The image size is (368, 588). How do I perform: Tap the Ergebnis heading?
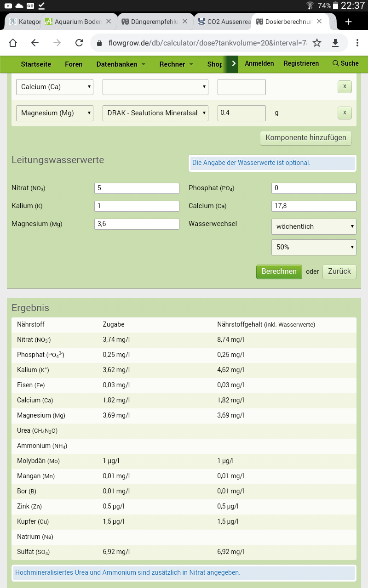point(30,308)
